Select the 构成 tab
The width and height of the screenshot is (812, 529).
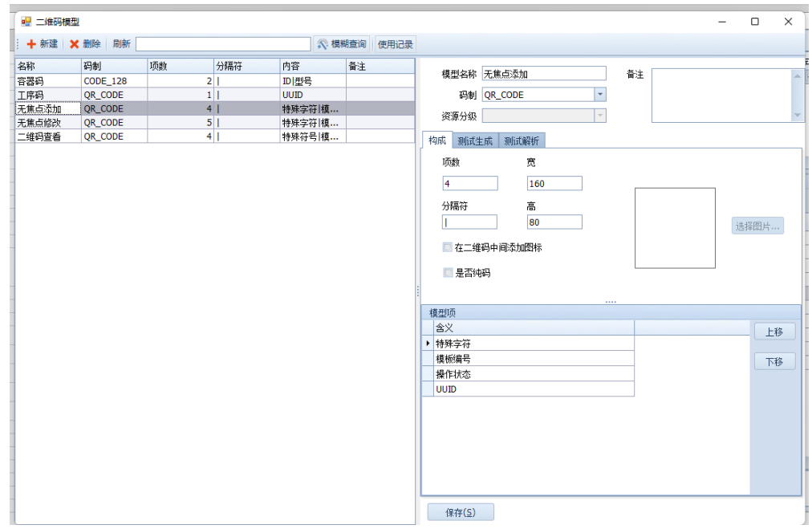coord(437,141)
